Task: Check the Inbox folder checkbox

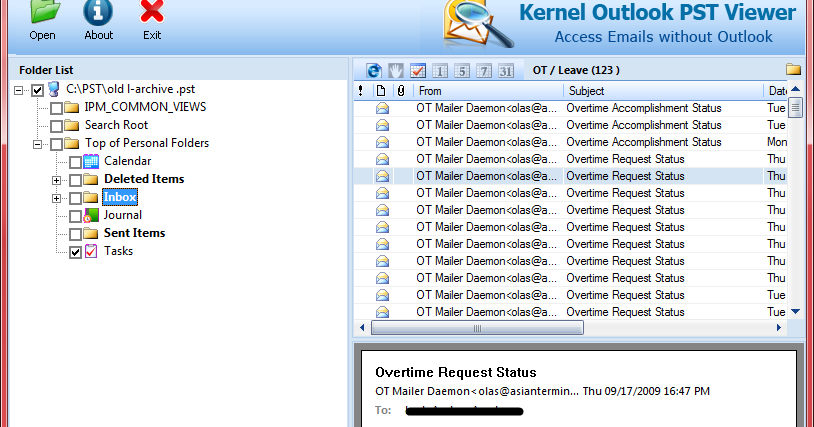Action: [75, 198]
